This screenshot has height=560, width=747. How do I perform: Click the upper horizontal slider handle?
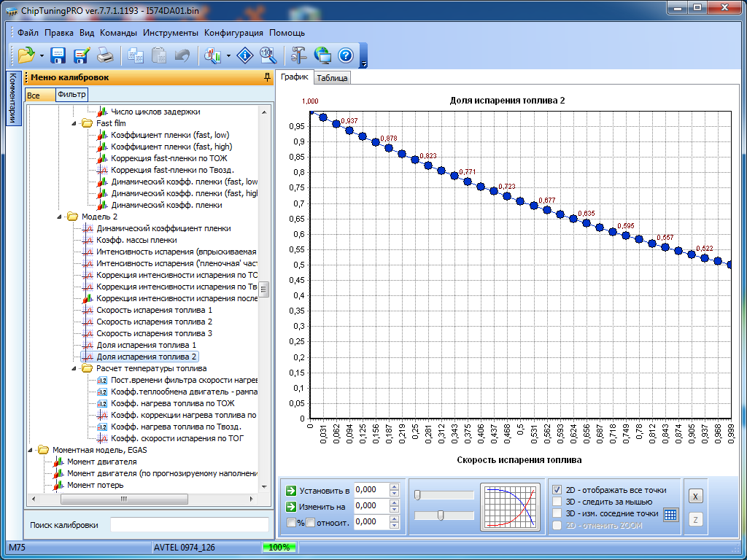pos(417,495)
